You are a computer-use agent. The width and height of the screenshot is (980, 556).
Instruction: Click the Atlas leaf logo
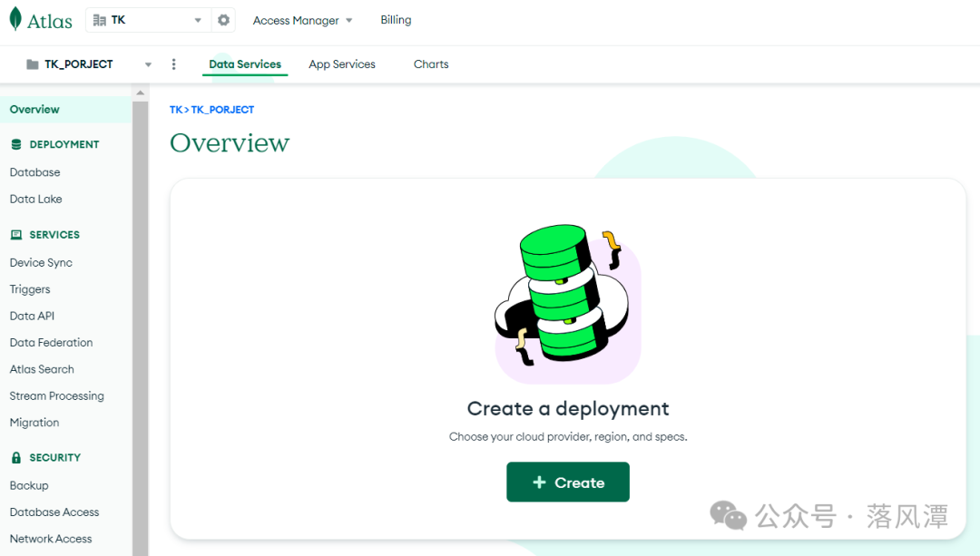15,19
